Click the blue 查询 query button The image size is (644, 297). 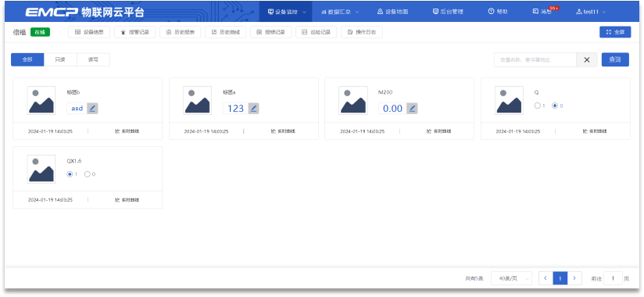pos(615,59)
